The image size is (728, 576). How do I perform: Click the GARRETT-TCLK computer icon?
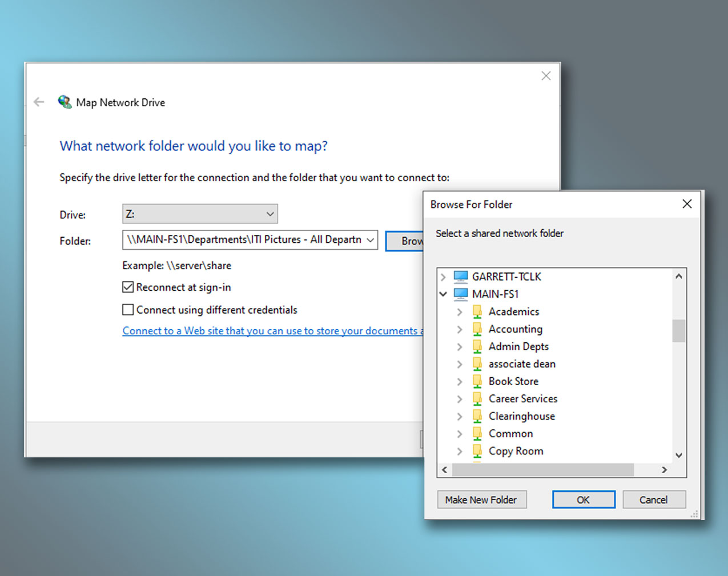click(460, 277)
